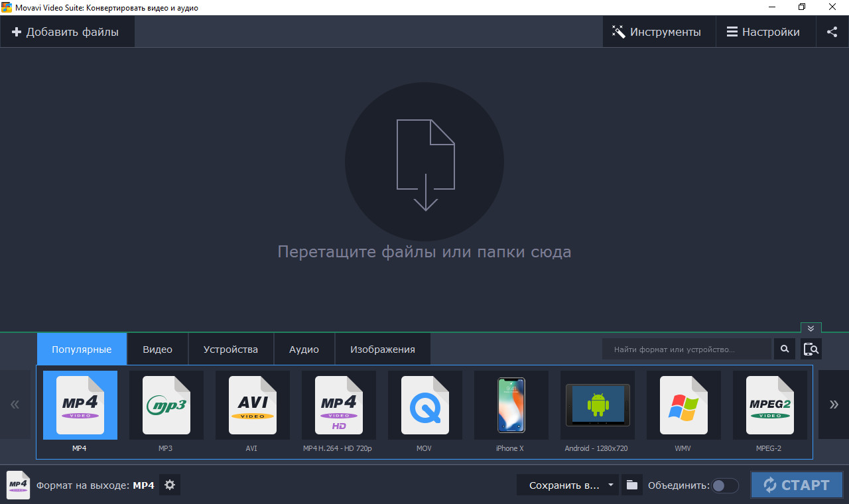
Task: Select the Android 1280x720 preset
Action: coord(598,405)
